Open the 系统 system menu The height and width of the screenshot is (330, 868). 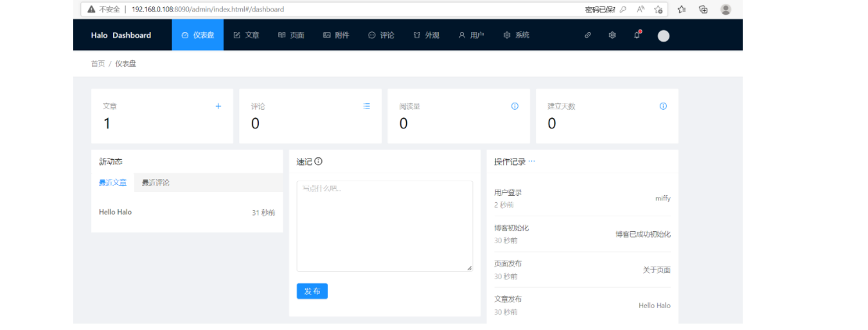coord(516,35)
